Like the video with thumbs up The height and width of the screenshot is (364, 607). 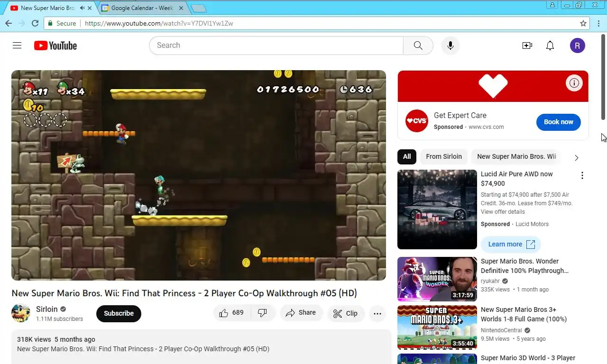click(x=231, y=313)
